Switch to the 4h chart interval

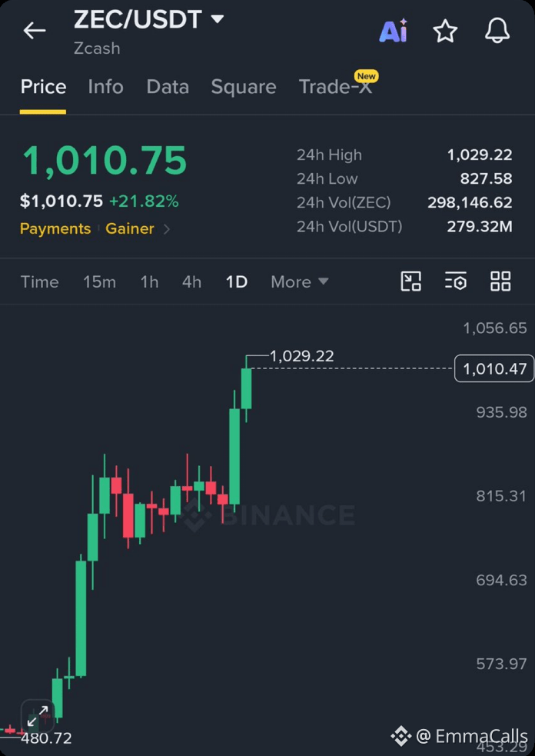pos(191,281)
